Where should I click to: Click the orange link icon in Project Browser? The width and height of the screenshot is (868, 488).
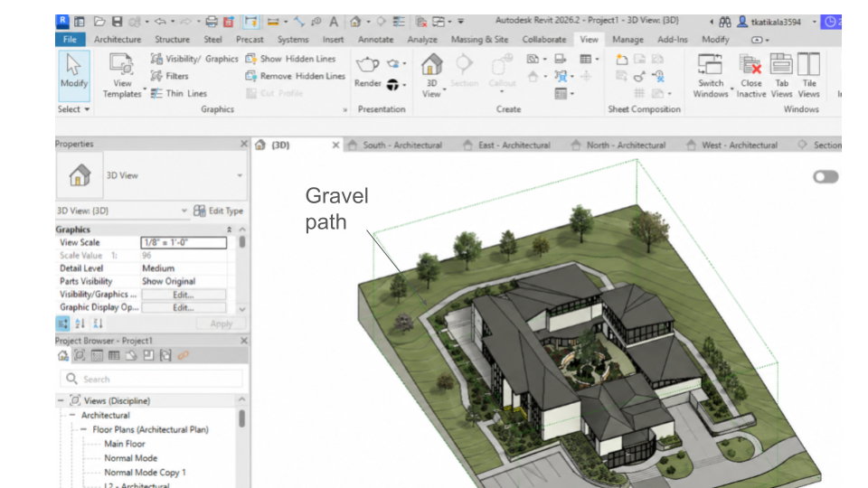pyautogui.click(x=184, y=355)
